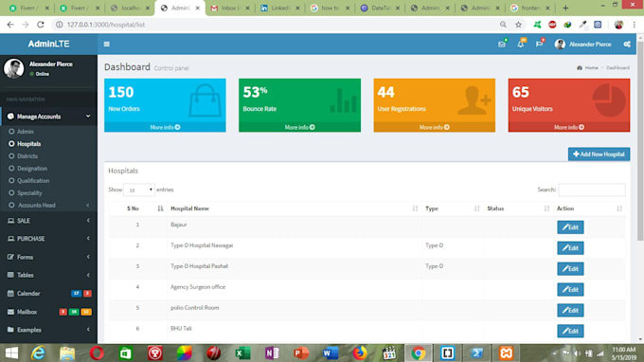The width and height of the screenshot is (644, 362).
Task: Open Firefox from taskbar
Action: click(x=360, y=353)
